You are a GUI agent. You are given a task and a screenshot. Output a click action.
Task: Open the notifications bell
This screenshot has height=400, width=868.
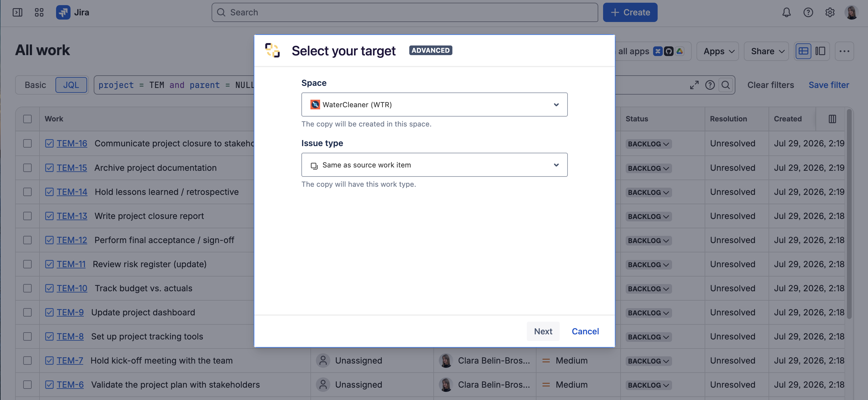pyautogui.click(x=786, y=12)
